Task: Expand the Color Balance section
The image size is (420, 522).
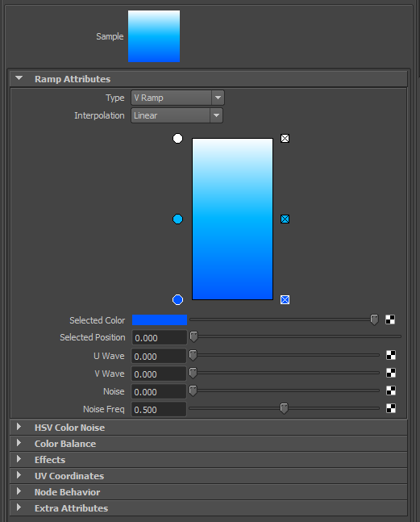Action: tap(19, 443)
